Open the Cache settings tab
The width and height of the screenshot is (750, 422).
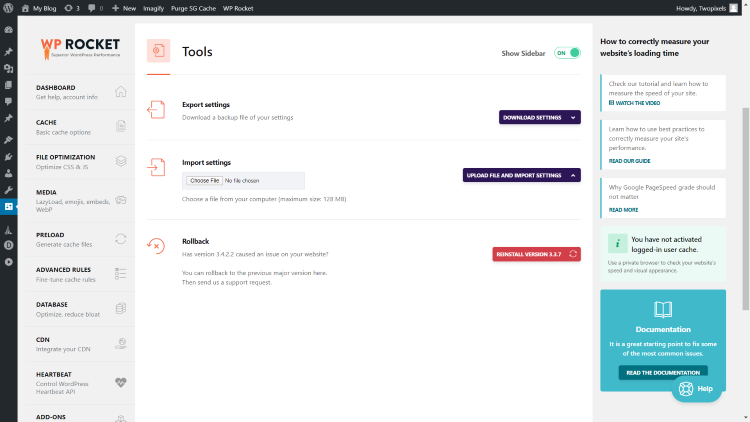[x=80, y=127]
